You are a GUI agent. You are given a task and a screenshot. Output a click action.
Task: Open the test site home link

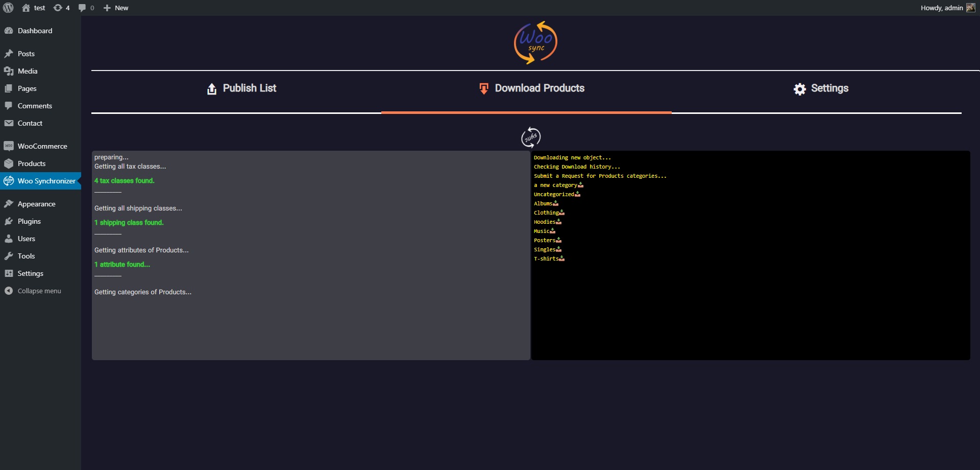[x=34, y=8]
